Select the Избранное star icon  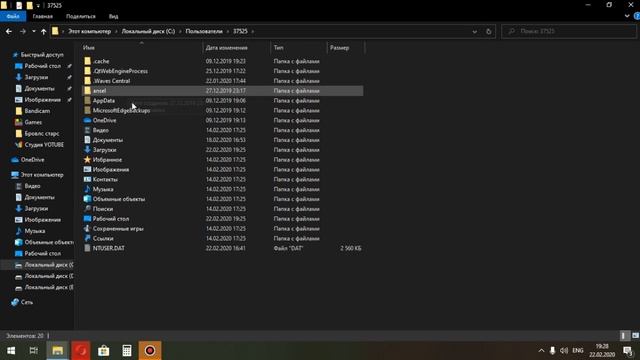click(87, 160)
